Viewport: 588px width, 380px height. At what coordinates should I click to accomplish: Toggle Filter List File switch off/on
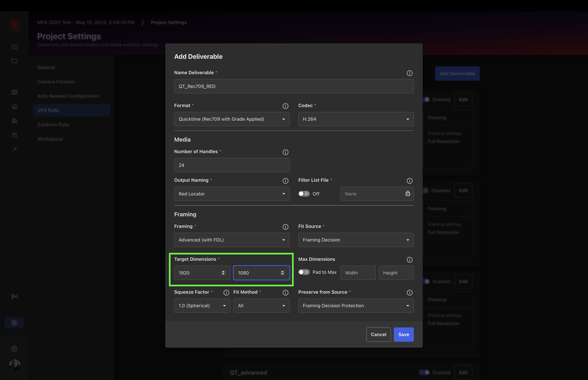pyautogui.click(x=304, y=194)
